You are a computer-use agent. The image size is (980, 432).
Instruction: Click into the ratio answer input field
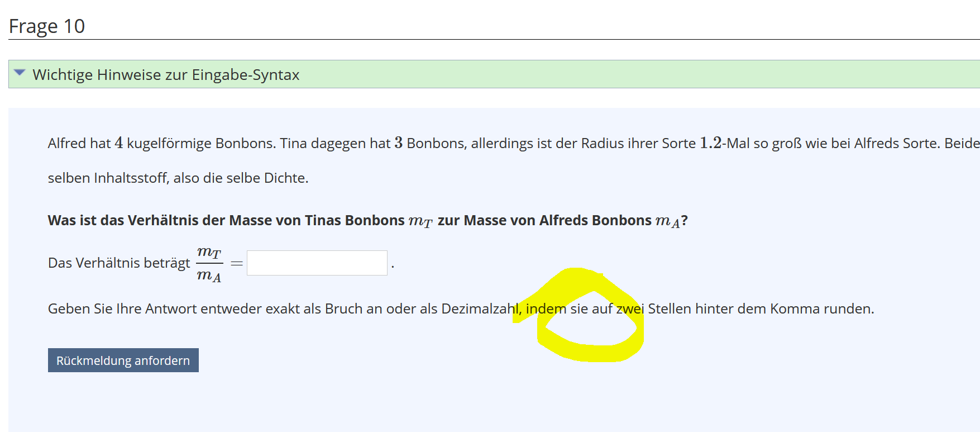[317, 263]
